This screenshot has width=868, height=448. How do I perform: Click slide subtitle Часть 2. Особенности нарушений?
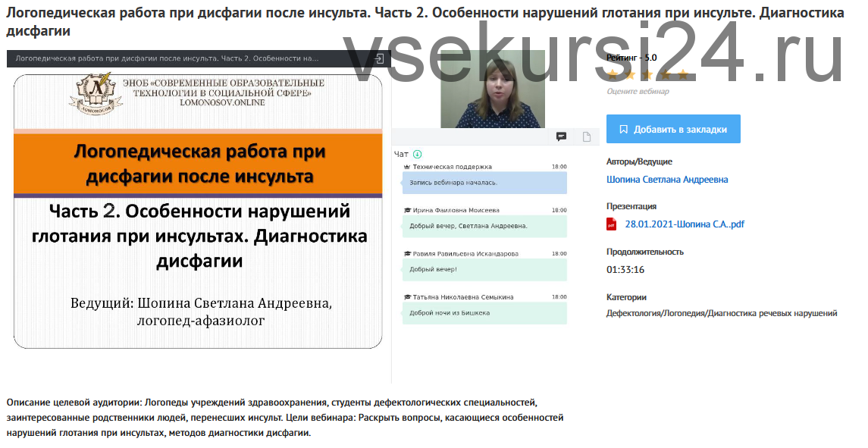click(x=200, y=236)
